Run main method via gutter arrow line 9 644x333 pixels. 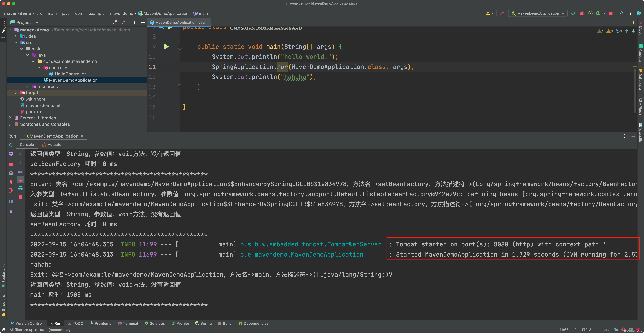pyautogui.click(x=166, y=47)
